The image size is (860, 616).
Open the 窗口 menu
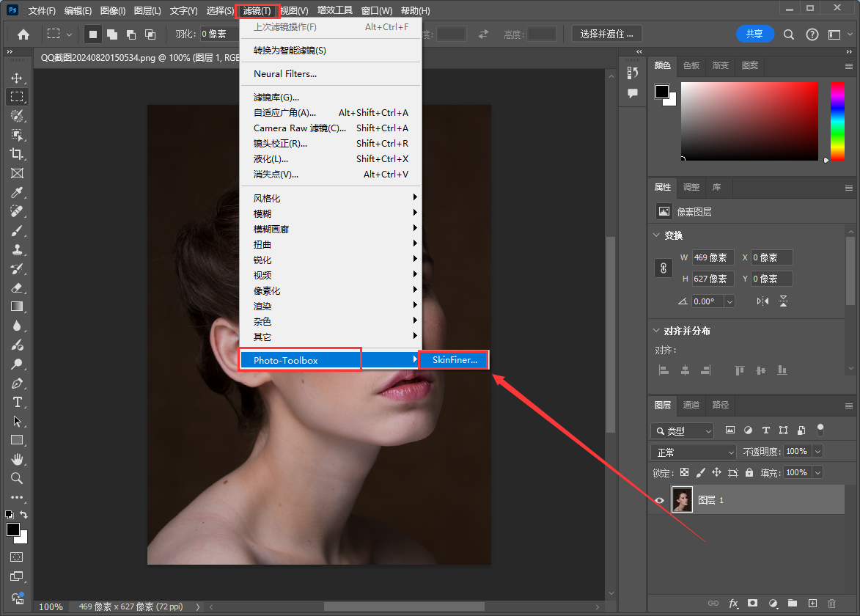376,10
